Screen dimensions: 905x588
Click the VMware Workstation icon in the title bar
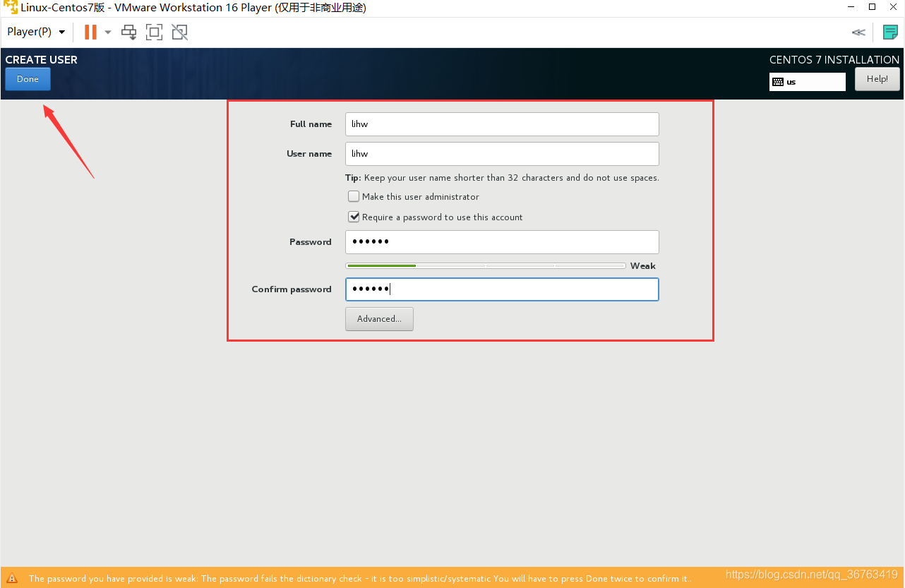(x=11, y=8)
